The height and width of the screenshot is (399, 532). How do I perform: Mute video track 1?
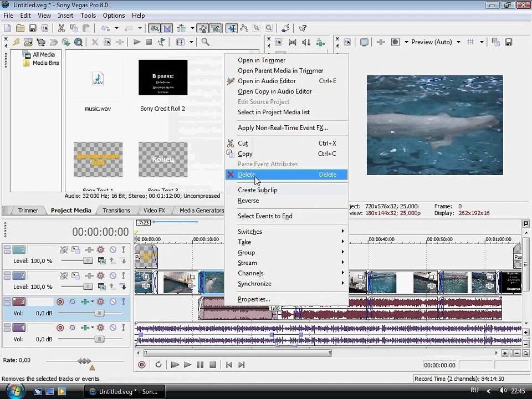point(113,250)
